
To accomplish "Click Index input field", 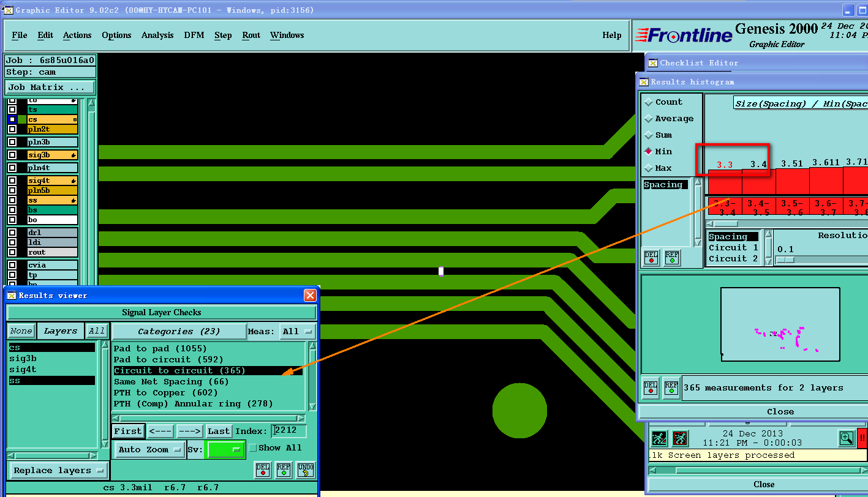I will point(289,431).
